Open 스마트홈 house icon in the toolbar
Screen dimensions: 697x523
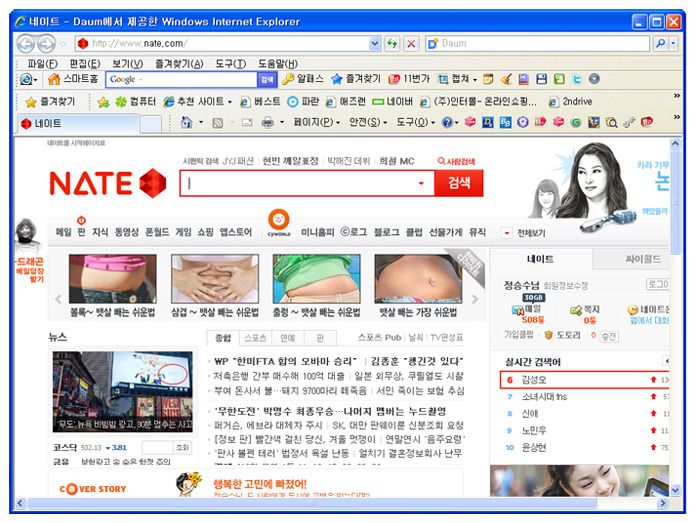click(54, 79)
